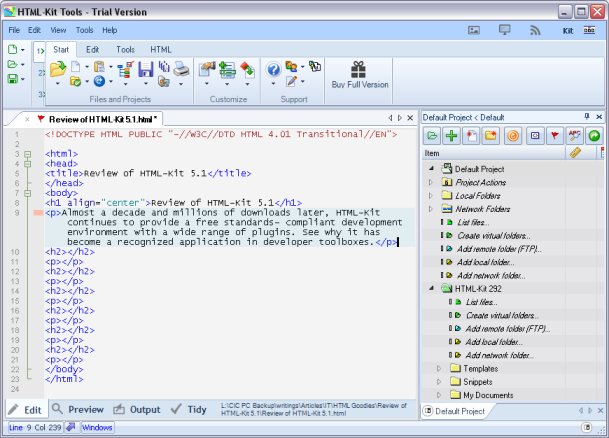
Task: Click the picture icon in menu bar
Action: pyautogui.click(x=474, y=30)
